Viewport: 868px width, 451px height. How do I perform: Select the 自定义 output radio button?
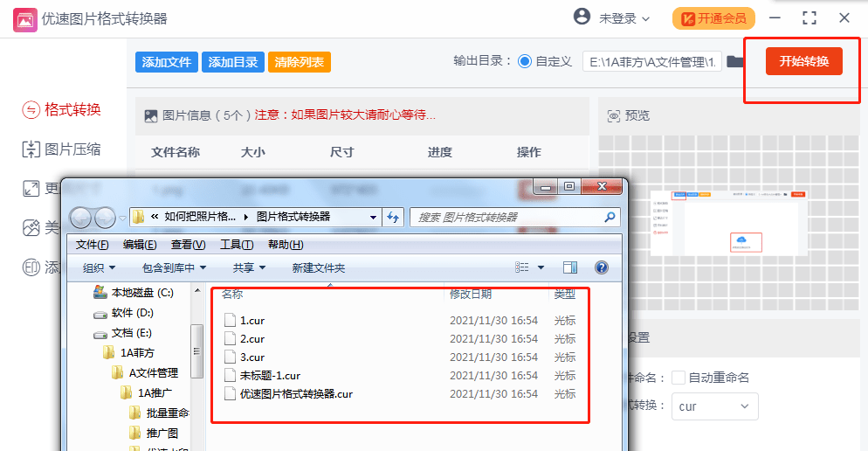pos(524,61)
